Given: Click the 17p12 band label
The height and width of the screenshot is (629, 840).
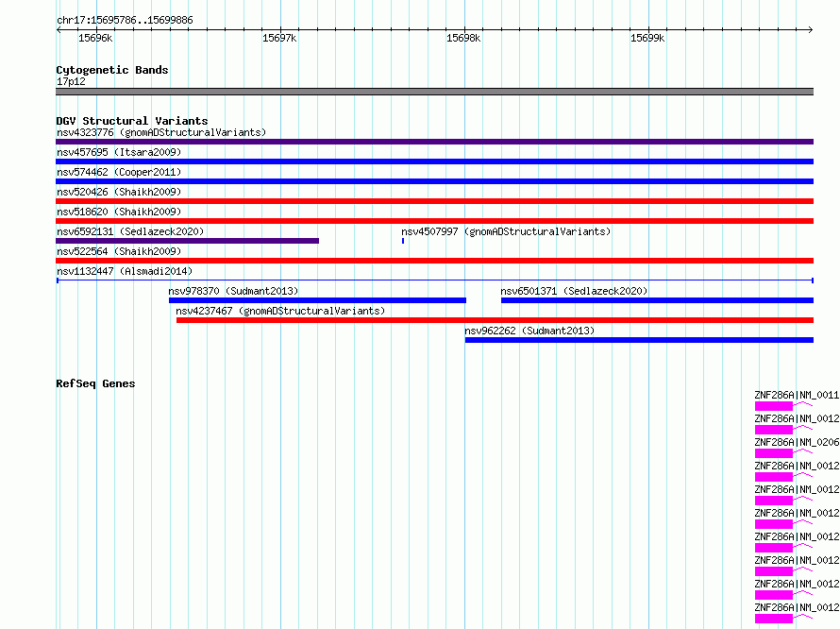Looking at the screenshot, I should tap(71, 81).
